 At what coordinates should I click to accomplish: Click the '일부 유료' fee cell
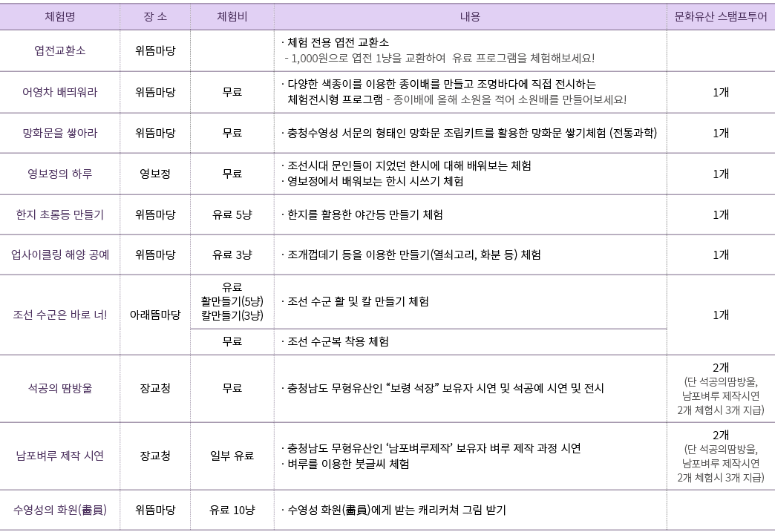pyautogui.click(x=232, y=456)
